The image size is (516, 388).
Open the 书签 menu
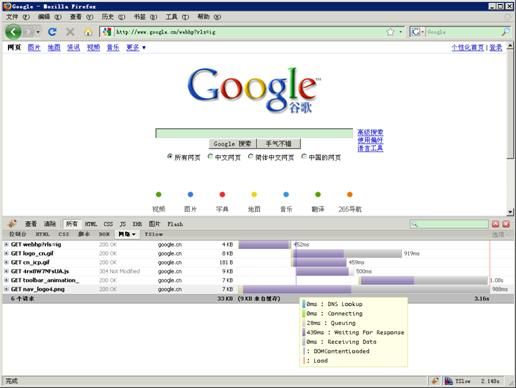(x=145, y=17)
